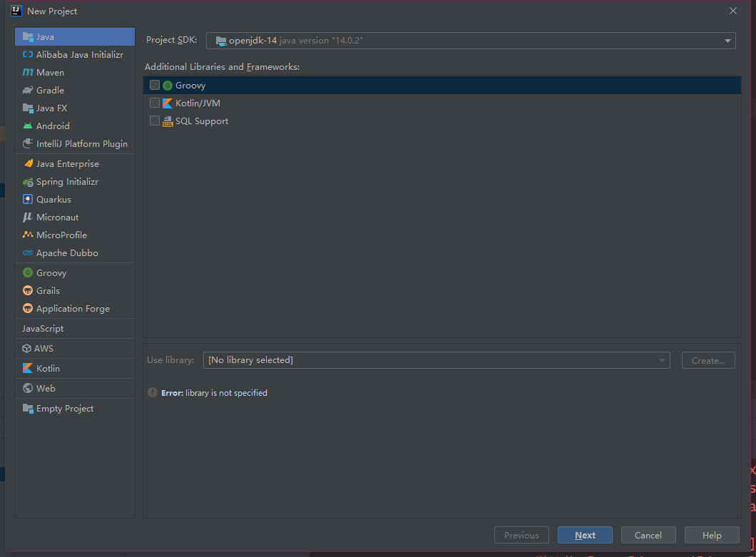Click the Grails icon
Image resolution: width=756 pixels, height=557 pixels.
28,290
